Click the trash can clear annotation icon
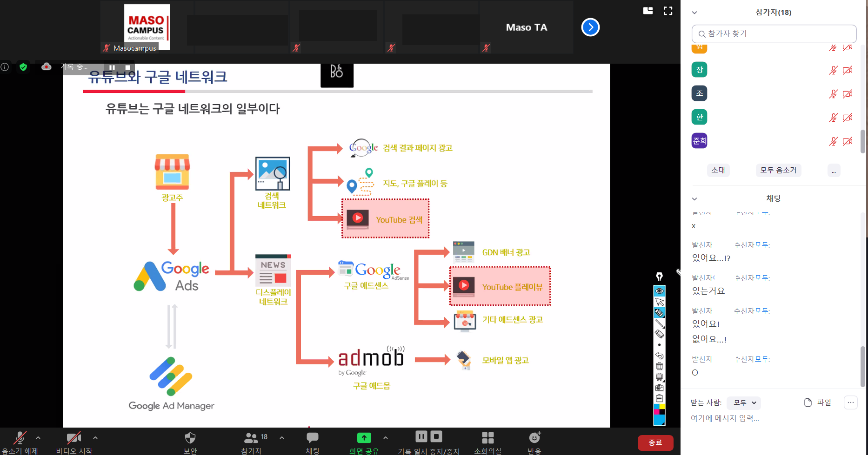868x455 pixels. click(660, 366)
